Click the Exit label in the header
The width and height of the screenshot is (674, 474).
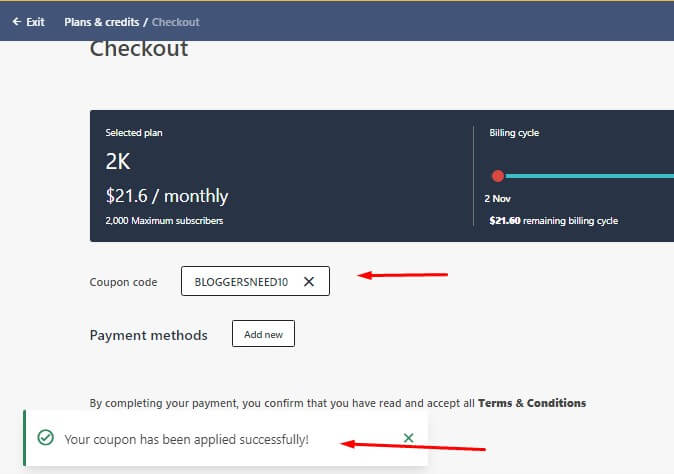[35, 22]
